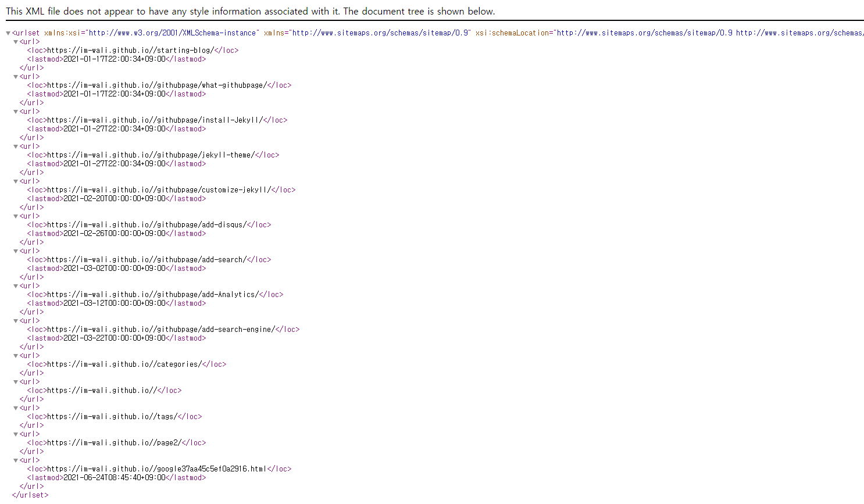The image size is (864, 504).
Task: Click the google37aa45c5ef0a2916.html URL text
Action: click(157, 469)
